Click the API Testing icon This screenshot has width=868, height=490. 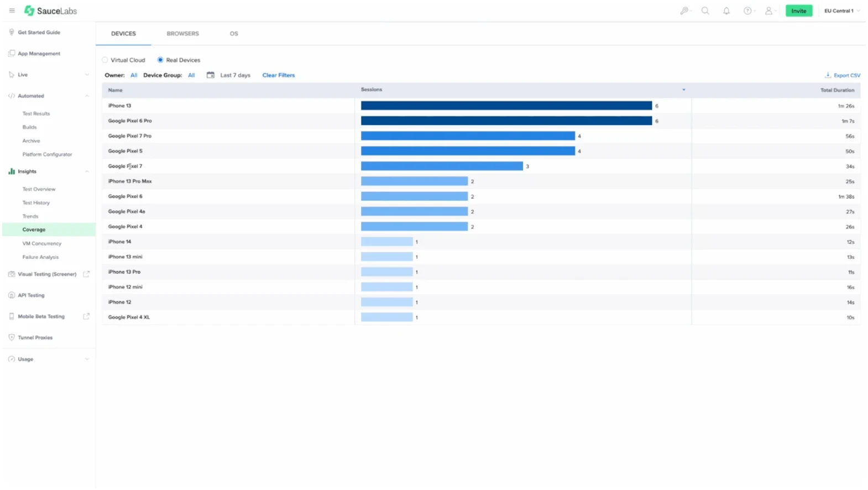coord(12,295)
